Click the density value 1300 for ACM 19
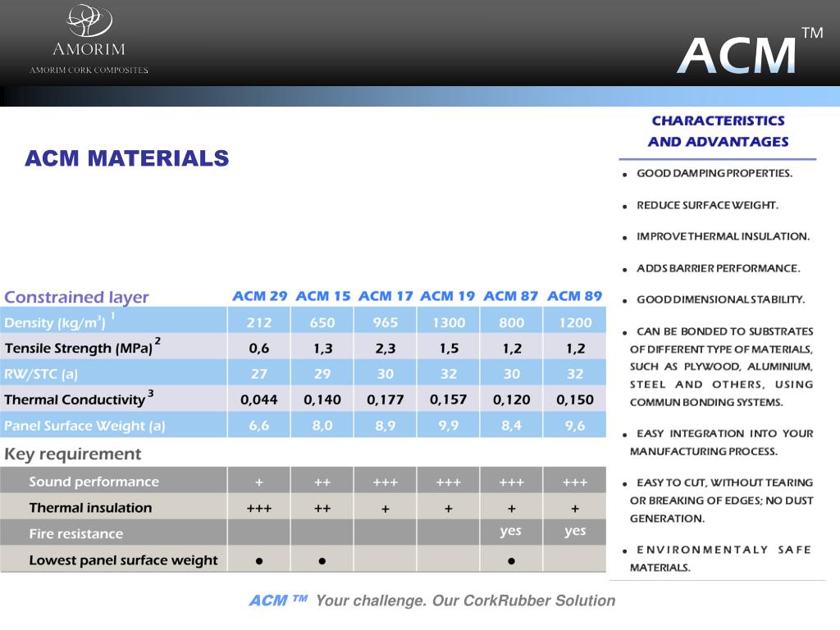840x630 pixels. (x=449, y=322)
